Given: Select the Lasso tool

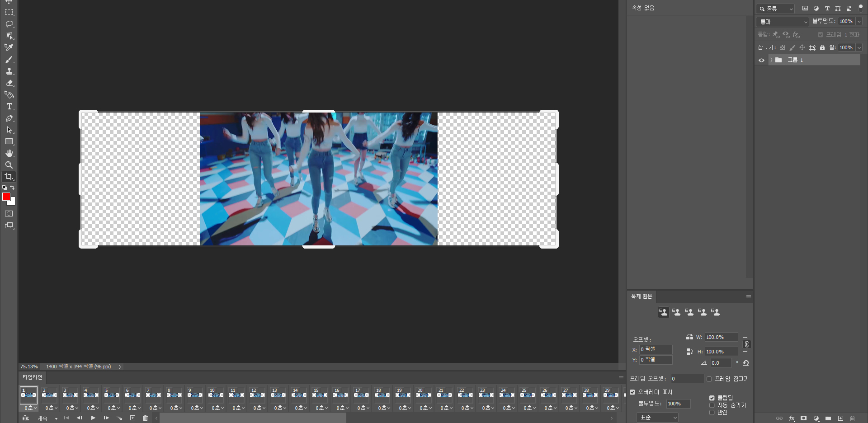Looking at the screenshot, I should pos(9,24).
